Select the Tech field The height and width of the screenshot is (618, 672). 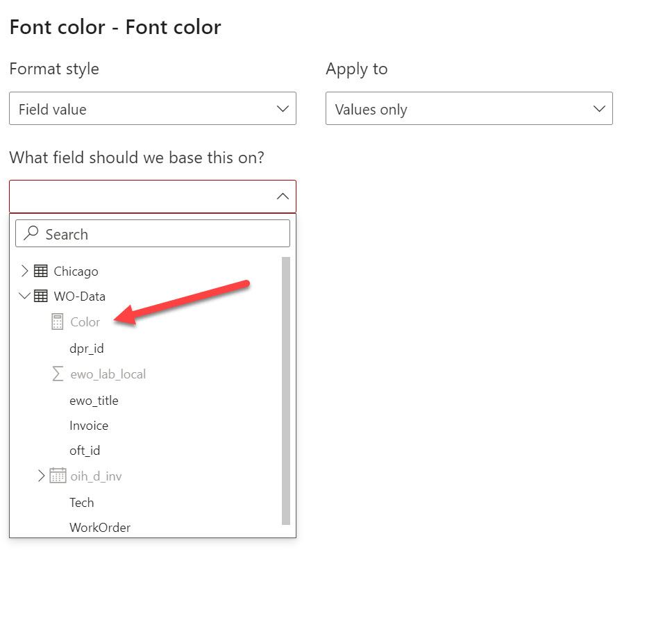click(81, 502)
